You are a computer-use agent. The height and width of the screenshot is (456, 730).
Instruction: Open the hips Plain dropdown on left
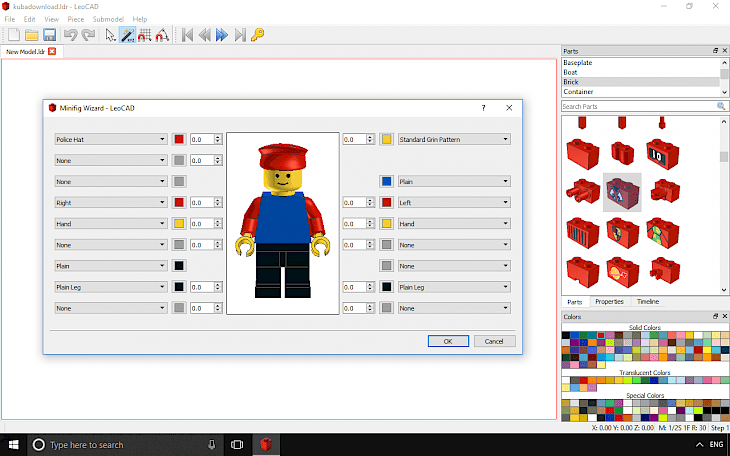[111, 266]
